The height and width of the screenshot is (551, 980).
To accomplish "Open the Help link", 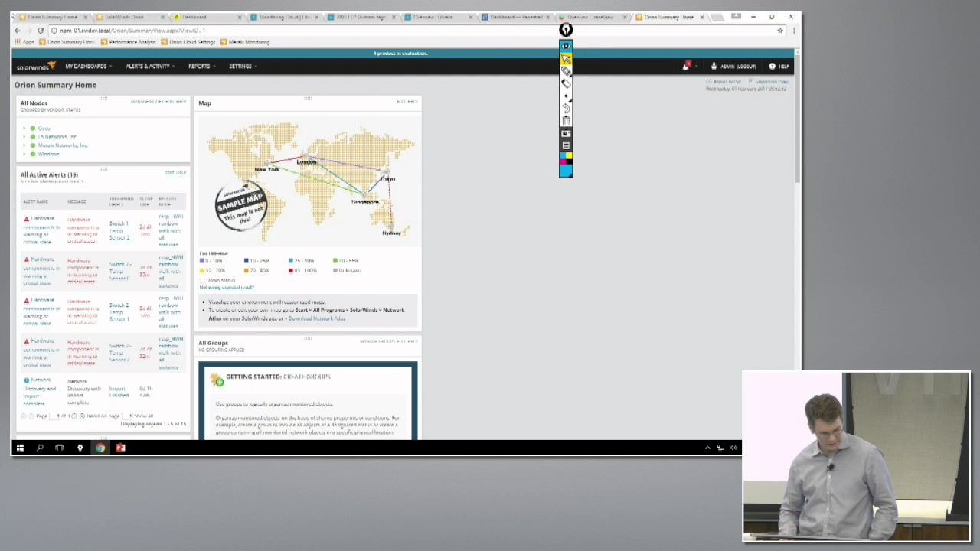I will (x=779, y=67).
